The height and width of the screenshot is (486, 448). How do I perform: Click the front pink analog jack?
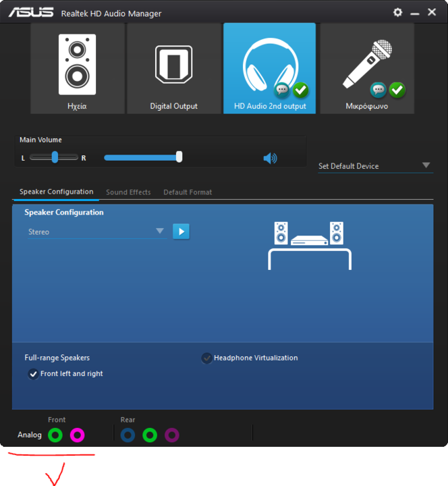click(77, 435)
